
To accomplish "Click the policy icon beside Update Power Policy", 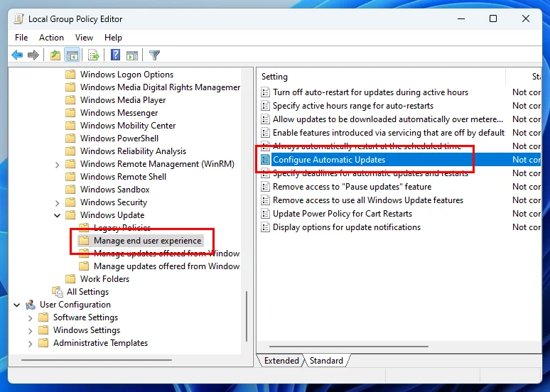I will pyautogui.click(x=266, y=214).
